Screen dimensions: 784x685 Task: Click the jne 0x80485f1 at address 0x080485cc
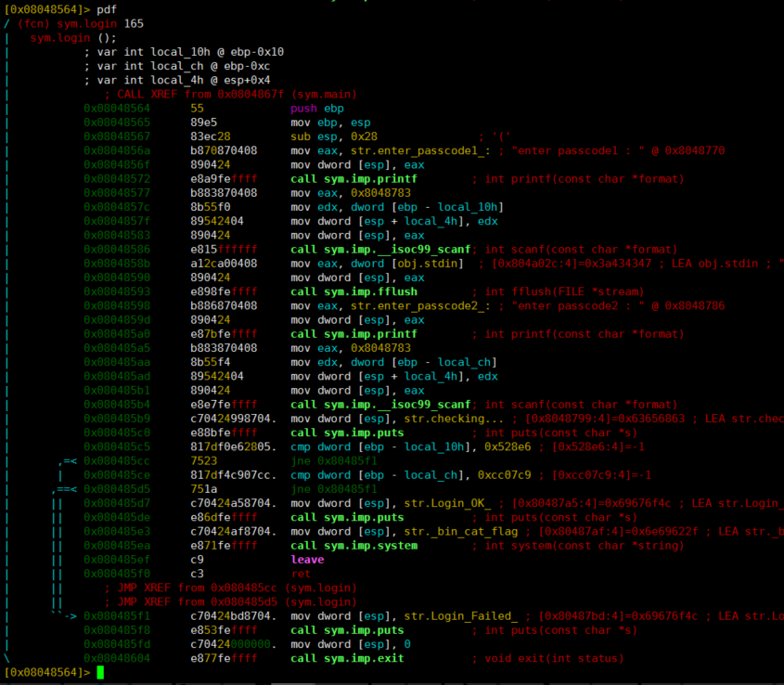point(334,460)
